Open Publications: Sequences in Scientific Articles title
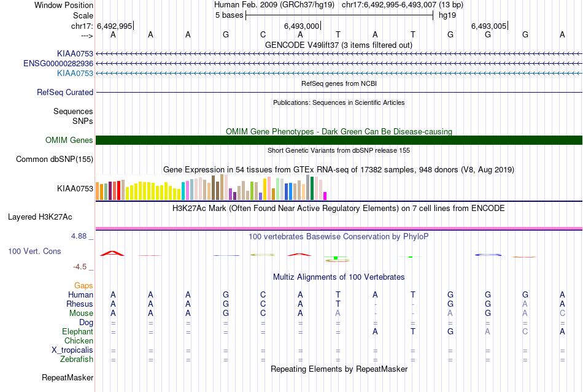 tap(339, 102)
